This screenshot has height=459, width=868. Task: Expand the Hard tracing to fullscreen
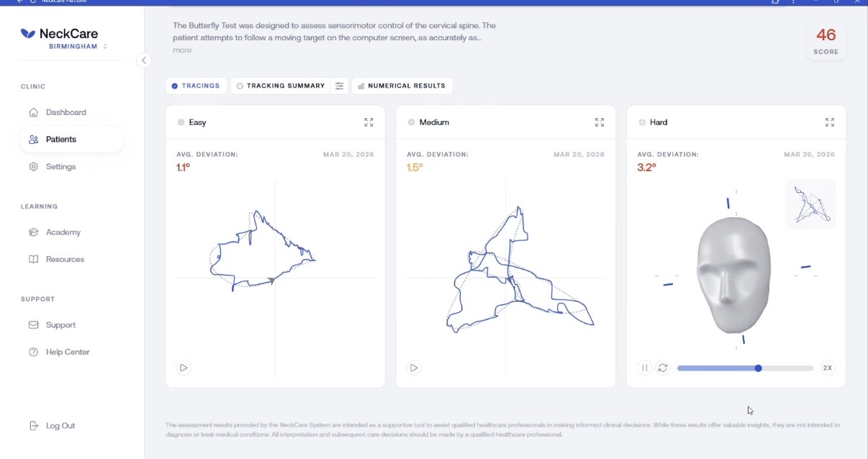829,122
